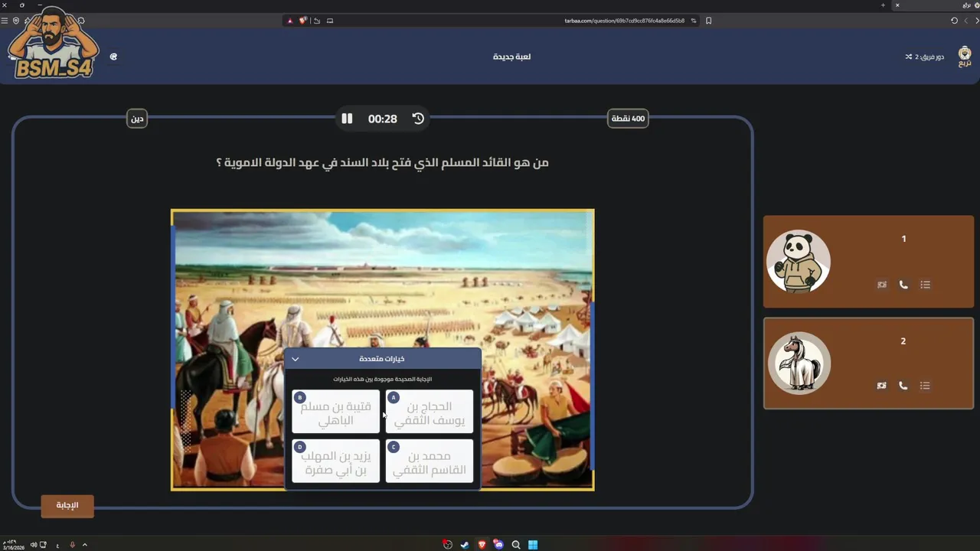Expand the system tray hidden icons arrow

tap(84, 545)
